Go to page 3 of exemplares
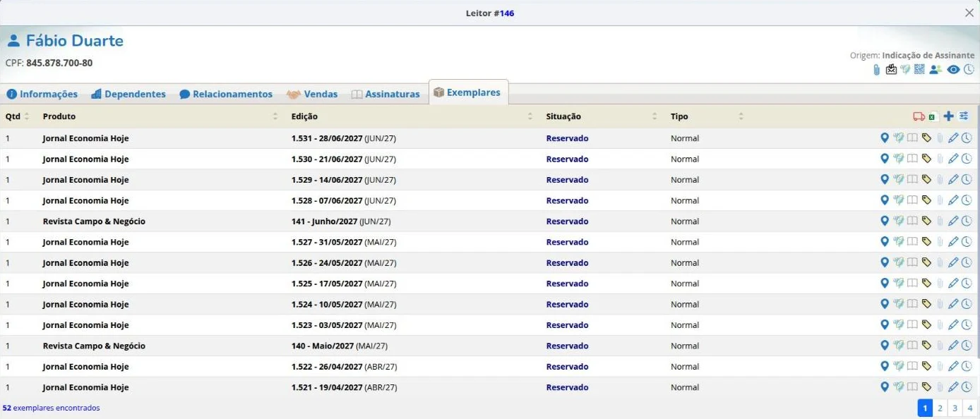The width and height of the screenshot is (980, 419). point(955,408)
